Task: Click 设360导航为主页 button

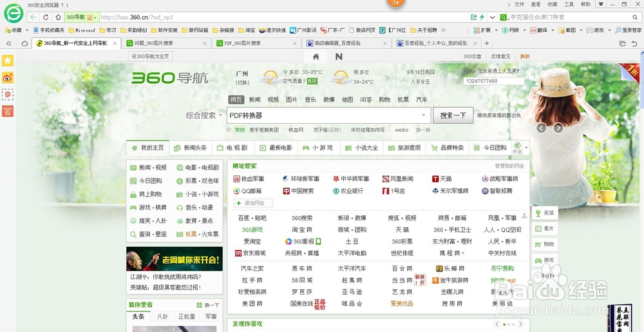Action: click(150, 56)
